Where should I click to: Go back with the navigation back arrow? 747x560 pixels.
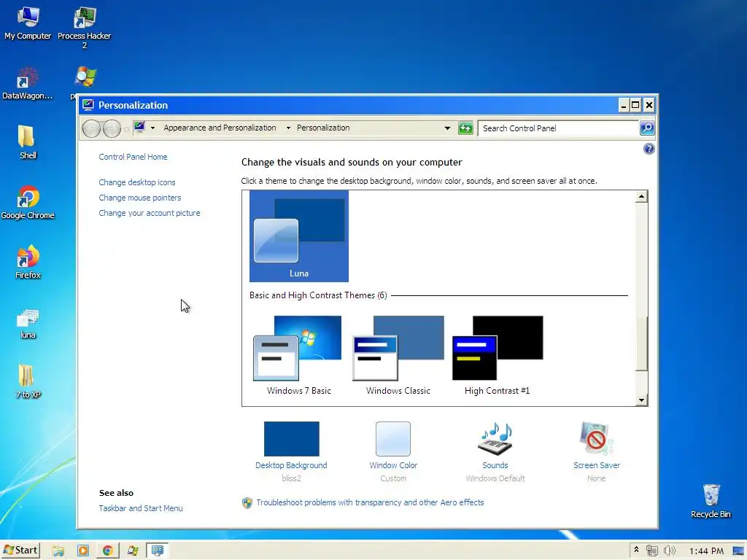pos(91,128)
